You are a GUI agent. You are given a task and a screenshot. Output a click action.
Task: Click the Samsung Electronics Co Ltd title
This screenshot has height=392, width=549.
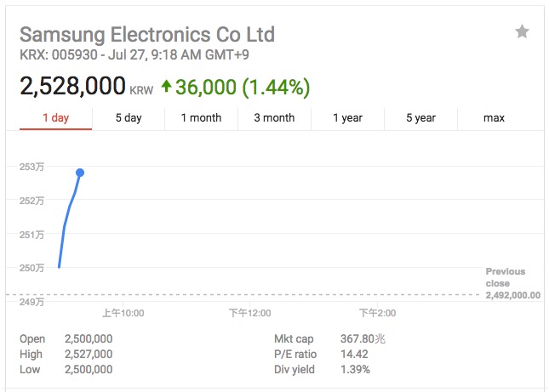click(x=147, y=35)
